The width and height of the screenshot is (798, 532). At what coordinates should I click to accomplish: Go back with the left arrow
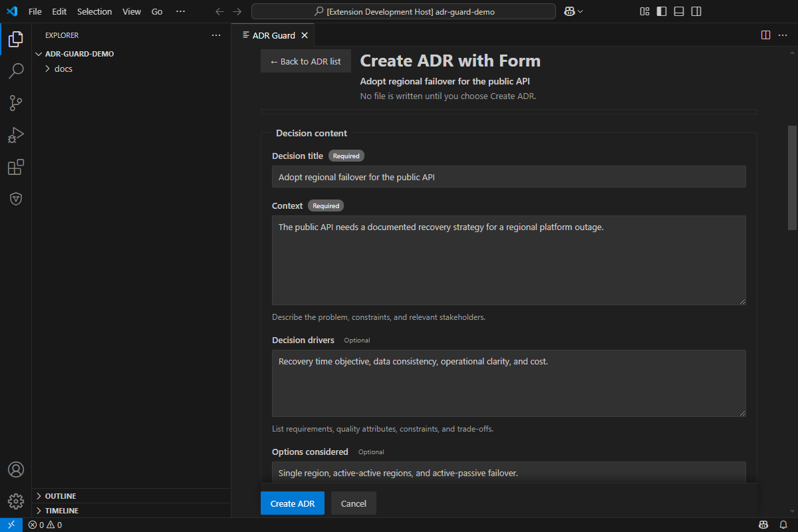coord(220,11)
